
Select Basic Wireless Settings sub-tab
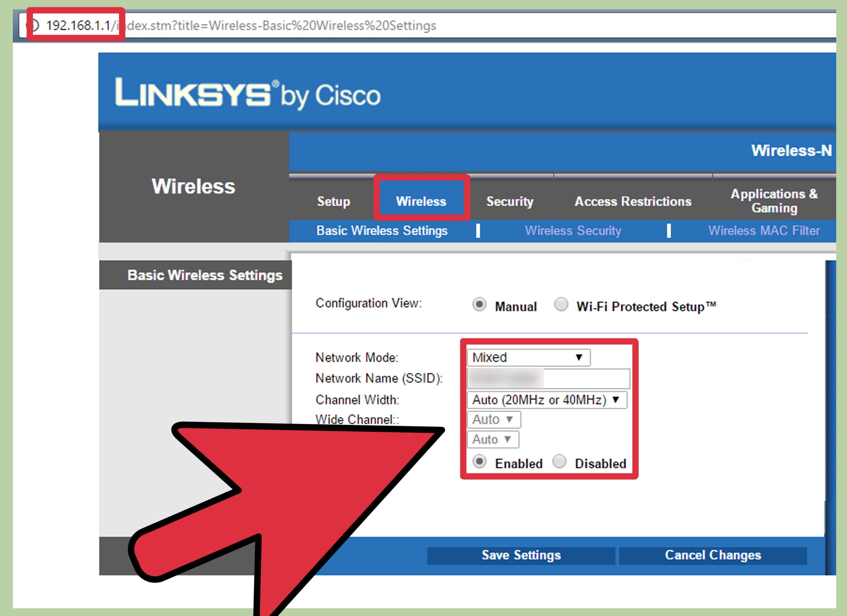coord(382,230)
